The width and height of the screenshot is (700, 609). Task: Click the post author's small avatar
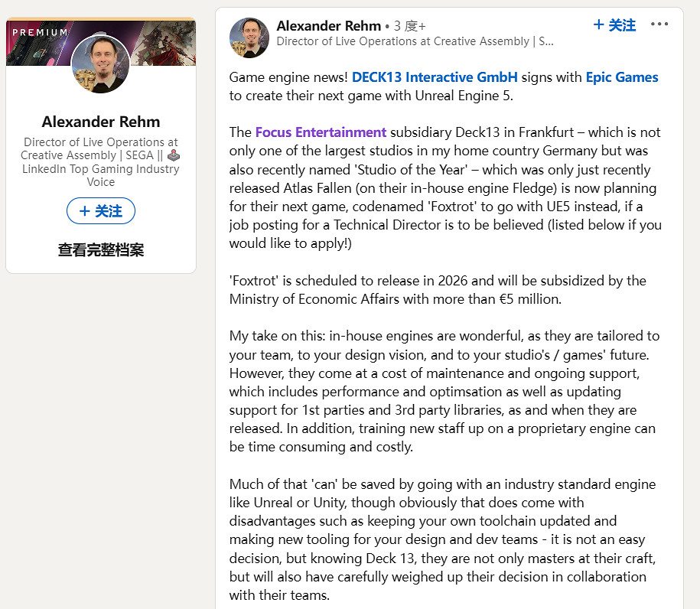(x=249, y=37)
